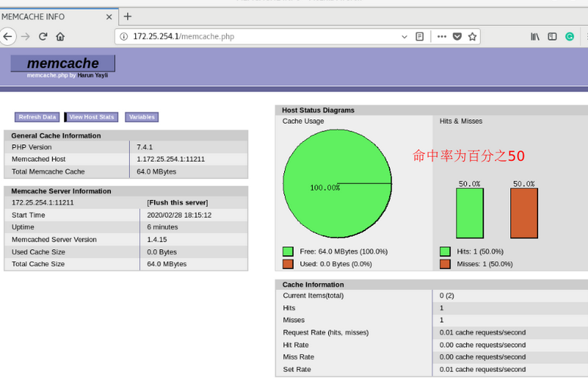This screenshot has width=588, height=379.
Task: Click the Cache Usage pie chart
Action: coord(337,183)
